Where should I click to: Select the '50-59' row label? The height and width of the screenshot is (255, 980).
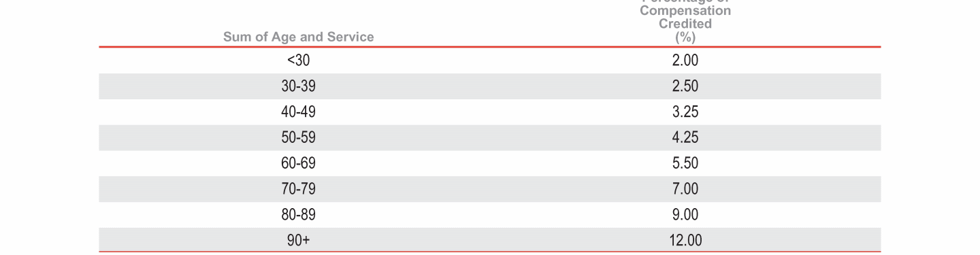298,138
